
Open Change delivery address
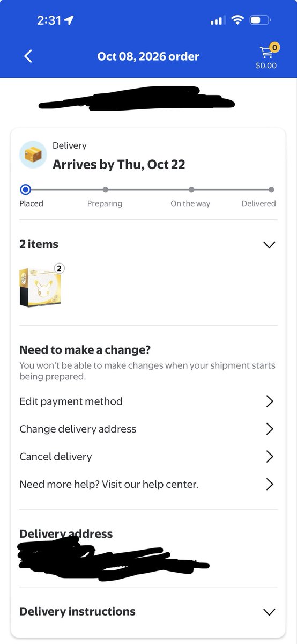point(148,429)
